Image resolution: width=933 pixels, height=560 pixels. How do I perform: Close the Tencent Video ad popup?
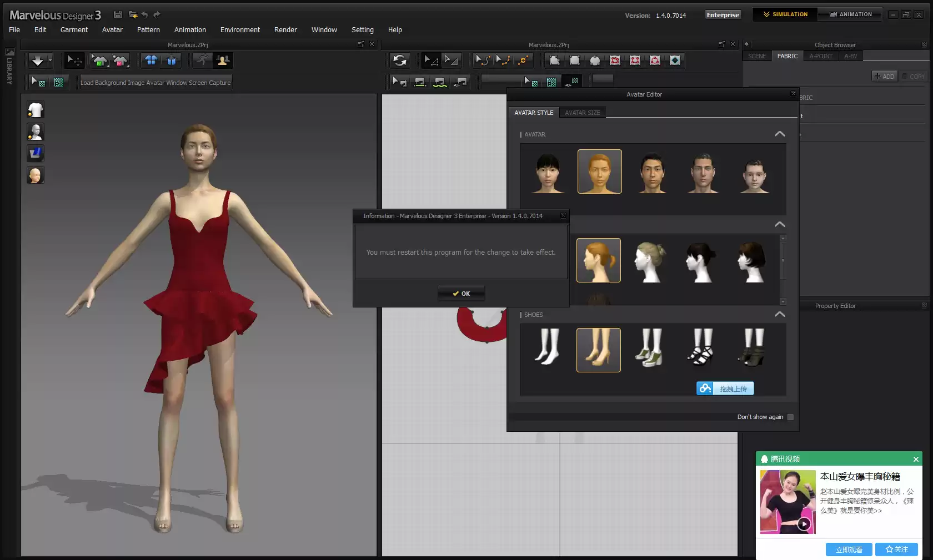point(916,459)
